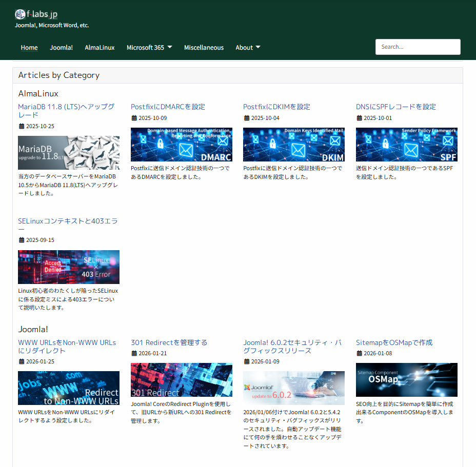Click the Search input field
Image resolution: width=476 pixels, height=467 pixels.
418,47
